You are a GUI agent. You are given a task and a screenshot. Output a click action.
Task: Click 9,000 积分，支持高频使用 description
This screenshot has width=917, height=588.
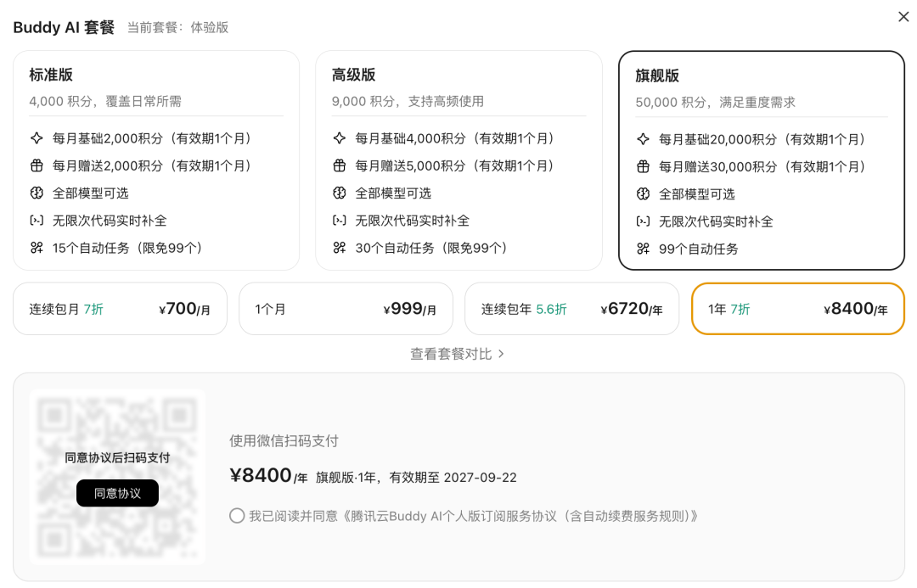[408, 101]
